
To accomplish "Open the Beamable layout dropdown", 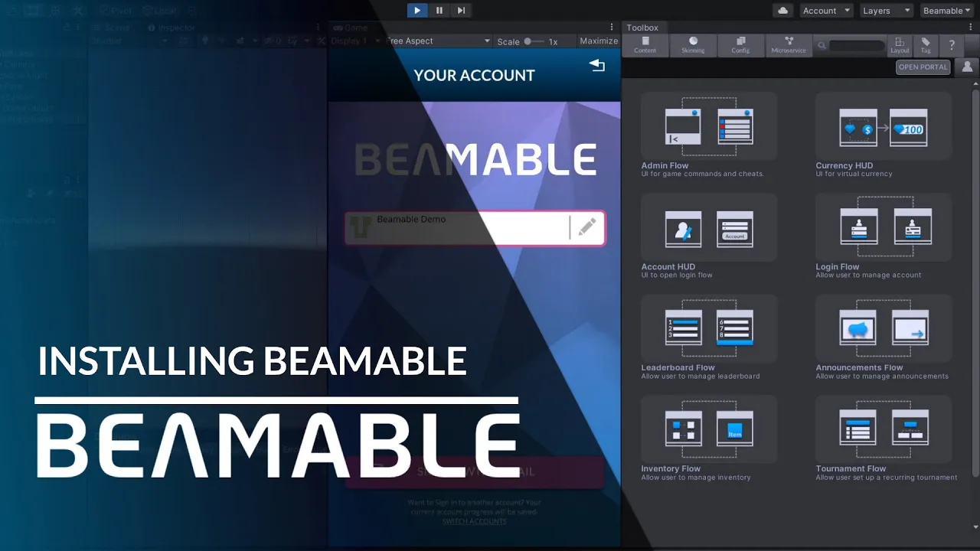I will click(x=947, y=11).
